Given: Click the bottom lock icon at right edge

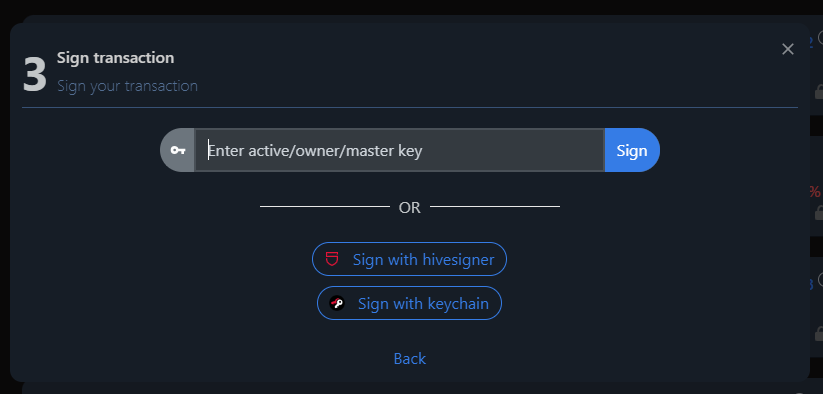Looking at the screenshot, I should [x=818, y=334].
